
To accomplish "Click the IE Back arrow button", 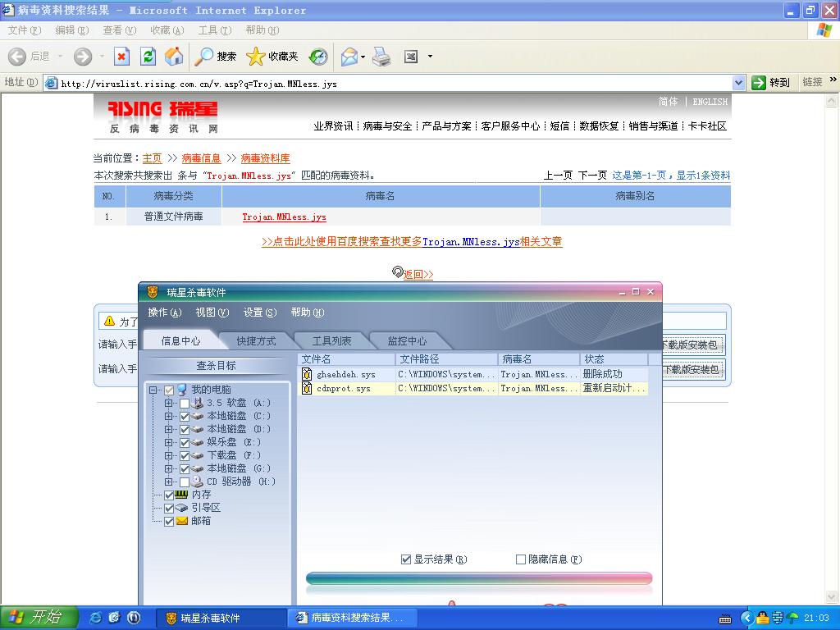I will (x=17, y=57).
